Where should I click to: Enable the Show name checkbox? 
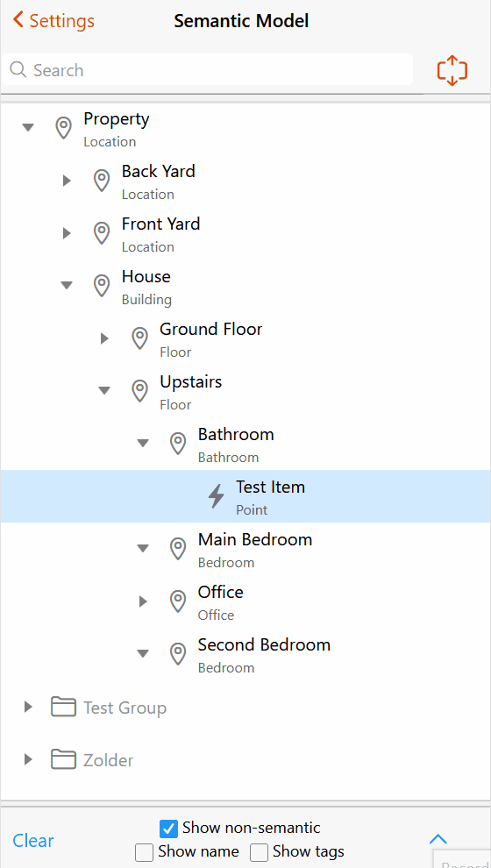coord(144,852)
